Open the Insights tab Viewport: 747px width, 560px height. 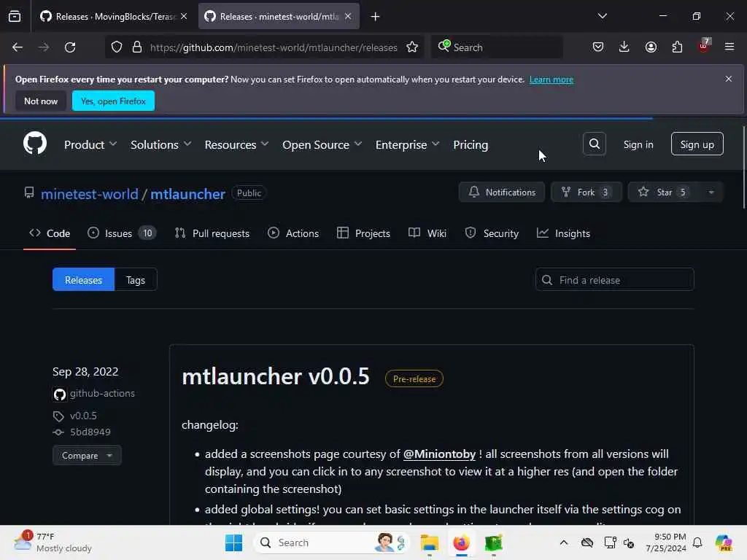click(x=564, y=233)
